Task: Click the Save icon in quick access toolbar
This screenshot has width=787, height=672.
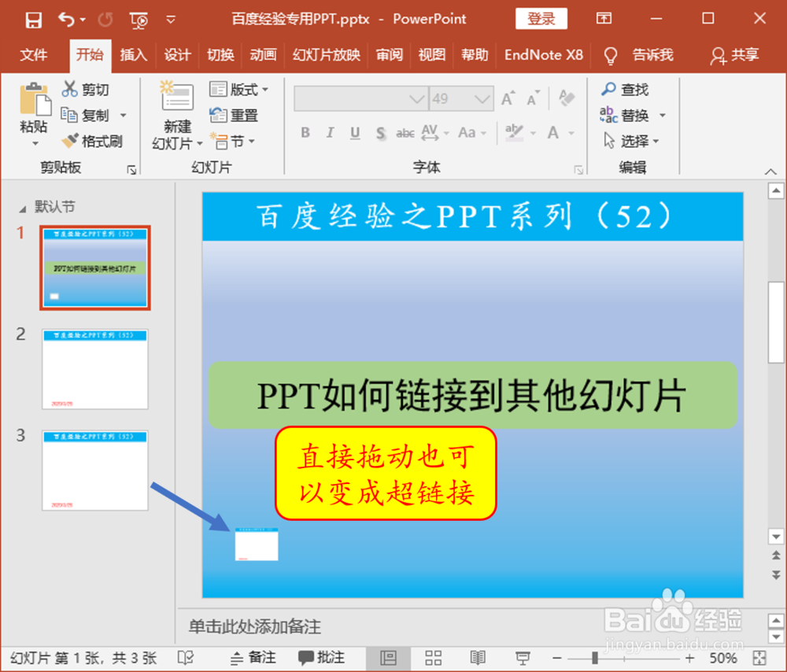Action: click(34, 20)
